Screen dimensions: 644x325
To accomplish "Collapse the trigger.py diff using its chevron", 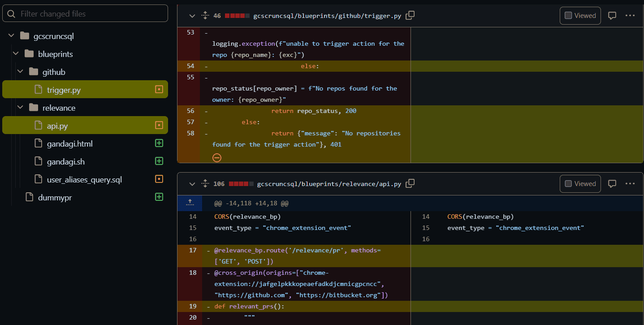I will [192, 15].
